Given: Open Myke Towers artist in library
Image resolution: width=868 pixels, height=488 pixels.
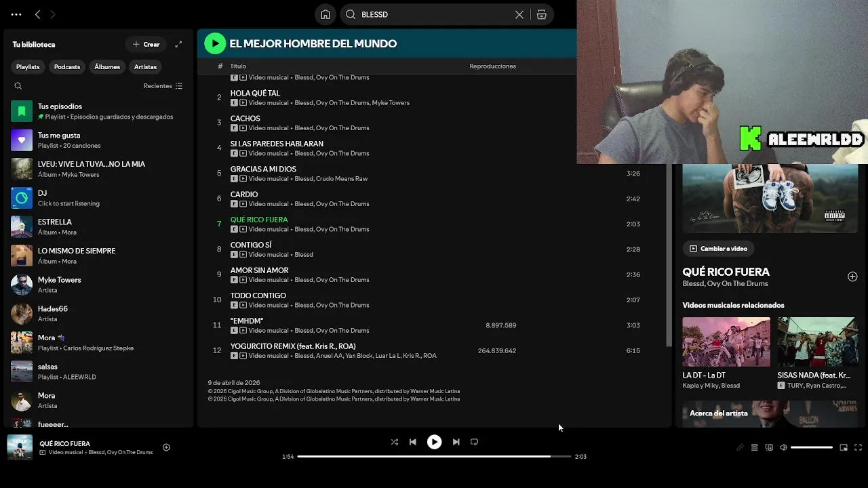Looking at the screenshot, I should tap(98, 285).
